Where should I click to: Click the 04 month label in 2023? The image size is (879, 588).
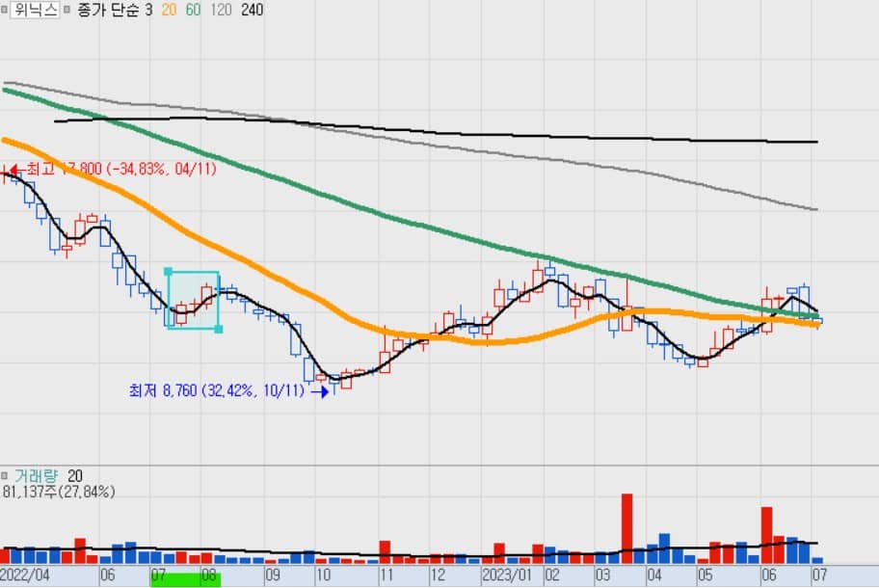[x=653, y=575]
